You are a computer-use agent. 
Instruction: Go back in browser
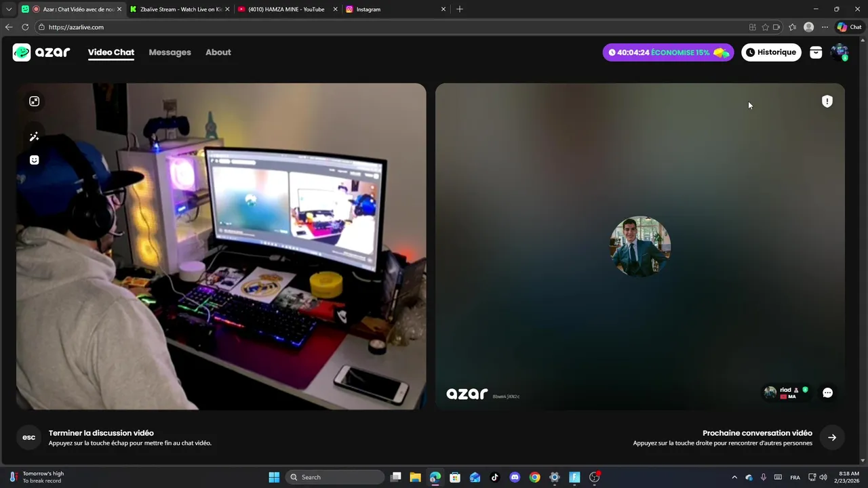tap(9, 27)
